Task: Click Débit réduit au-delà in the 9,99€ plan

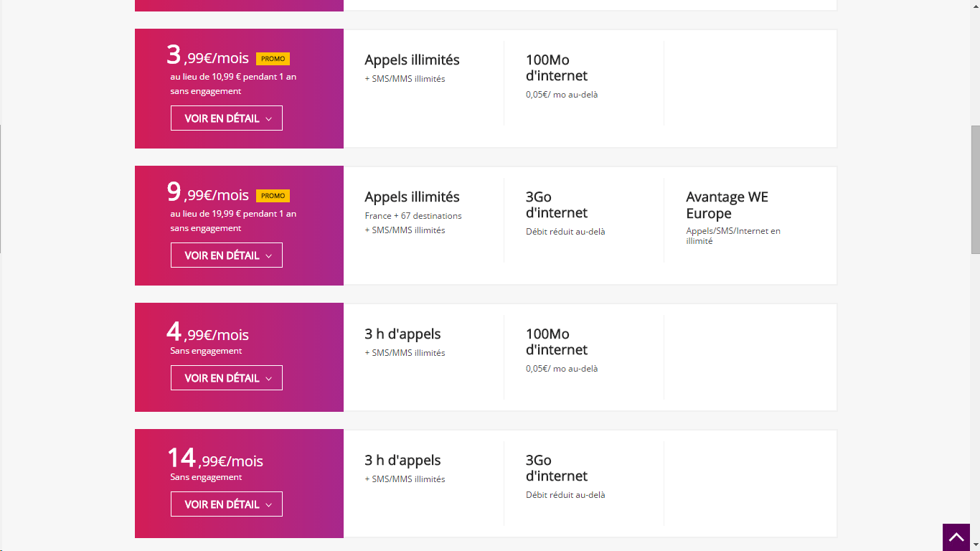Action: (565, 232)
